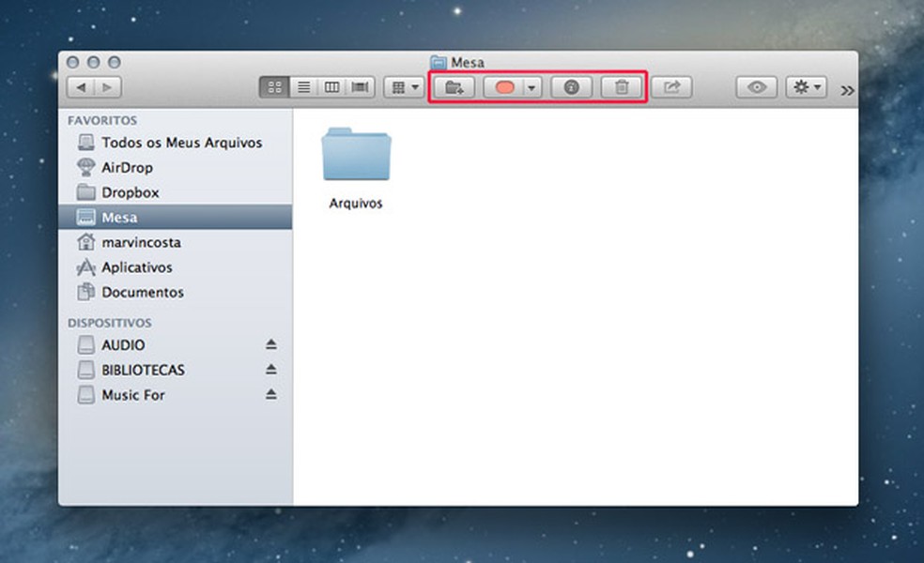Switch to column view
This screenshot has height=563, width=924.
pos(331,88)
